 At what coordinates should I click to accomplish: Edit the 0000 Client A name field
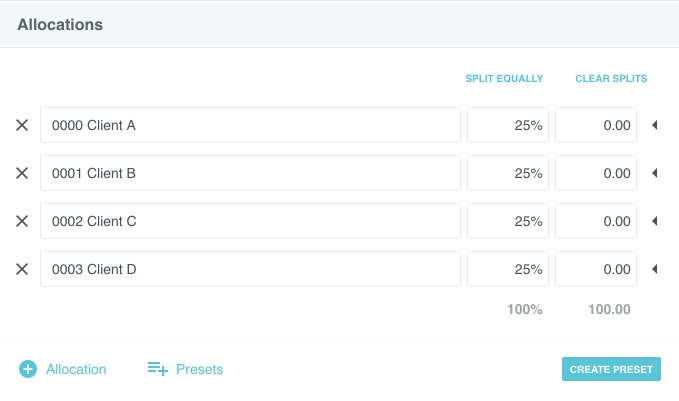pyautogui.click(x=250, y=125)
